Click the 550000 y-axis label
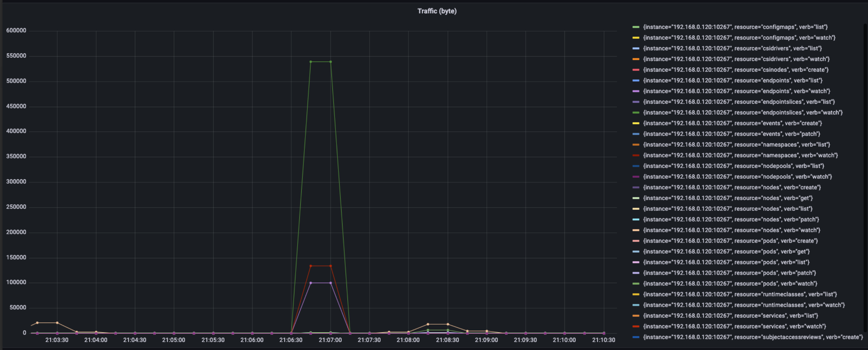Viewport: 868px width, 350px height. click(x=16, y=56)
